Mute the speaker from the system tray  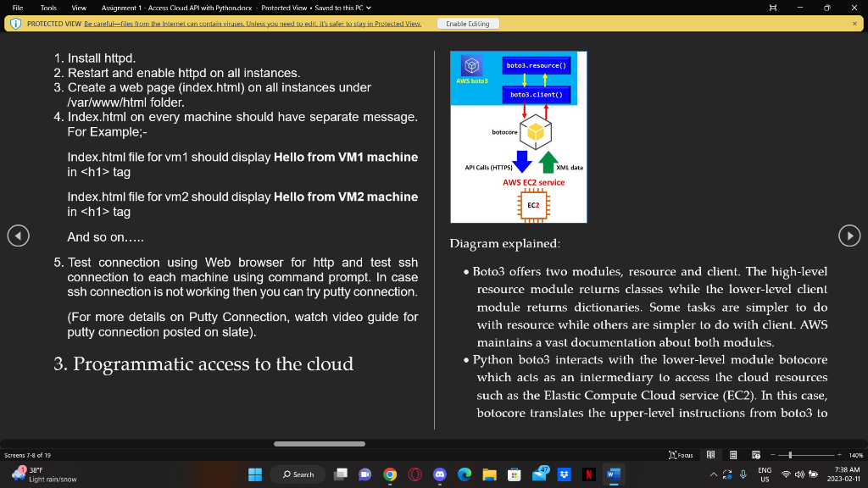pyautogui.click(x=799, y=474)
